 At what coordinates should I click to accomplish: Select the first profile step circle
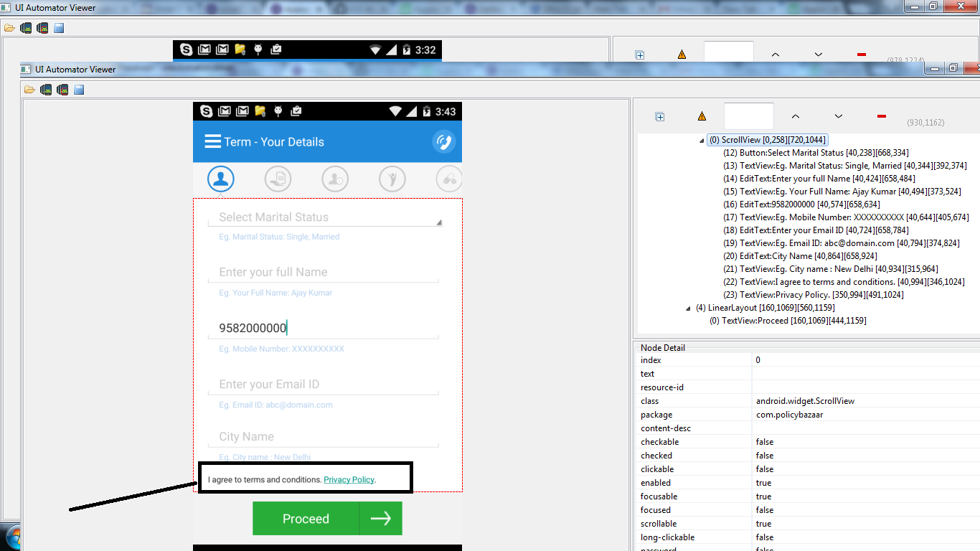(221, 179)
